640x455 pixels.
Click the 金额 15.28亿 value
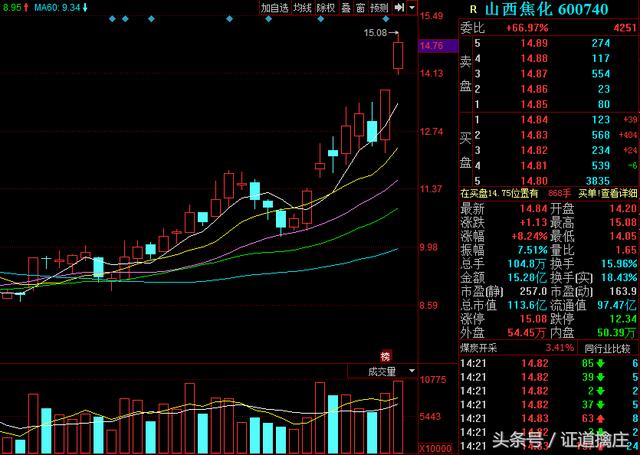[x=527, y=277]
